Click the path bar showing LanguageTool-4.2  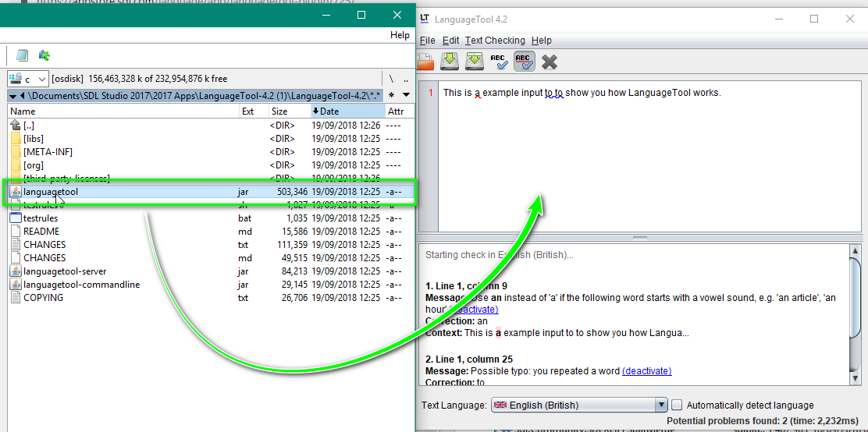coord(195,95)
